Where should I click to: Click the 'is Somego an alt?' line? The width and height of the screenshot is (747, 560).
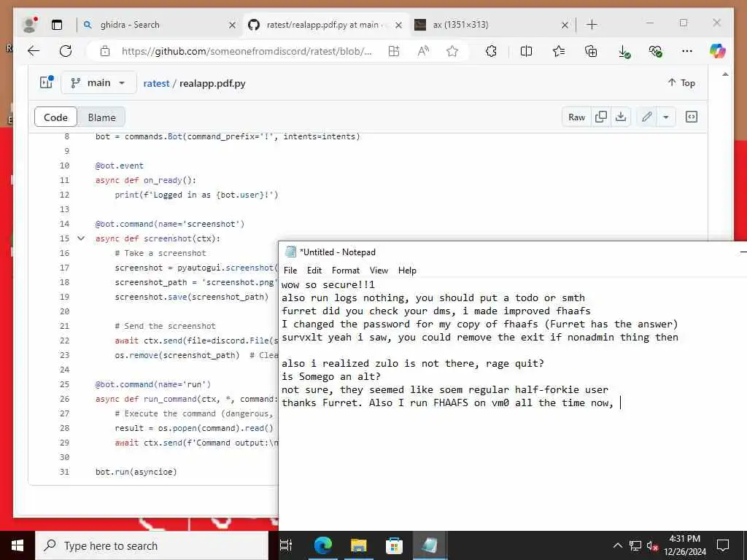click(x=331, y=377)
